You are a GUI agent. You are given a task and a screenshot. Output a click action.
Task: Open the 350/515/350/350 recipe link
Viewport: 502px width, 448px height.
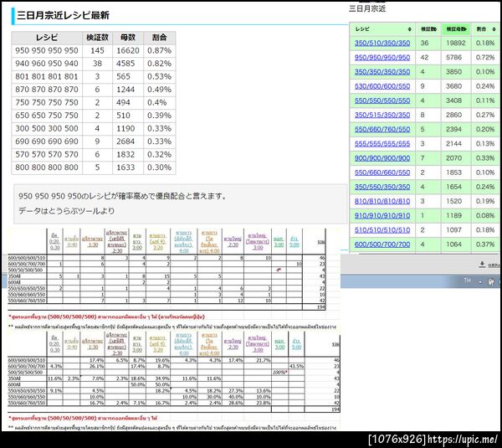[382, 115]
